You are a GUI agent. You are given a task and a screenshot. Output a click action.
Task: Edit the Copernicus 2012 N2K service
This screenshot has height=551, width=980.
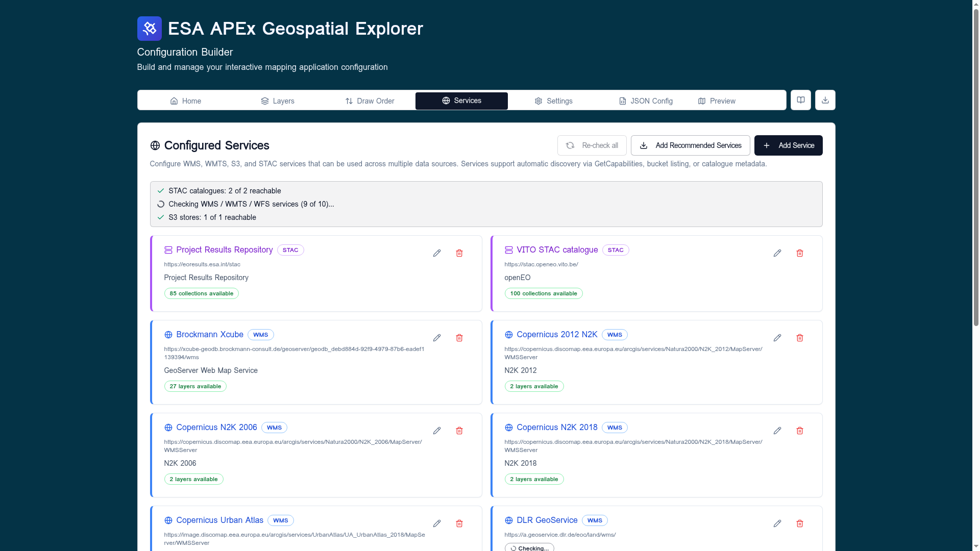tap(777, 338)
